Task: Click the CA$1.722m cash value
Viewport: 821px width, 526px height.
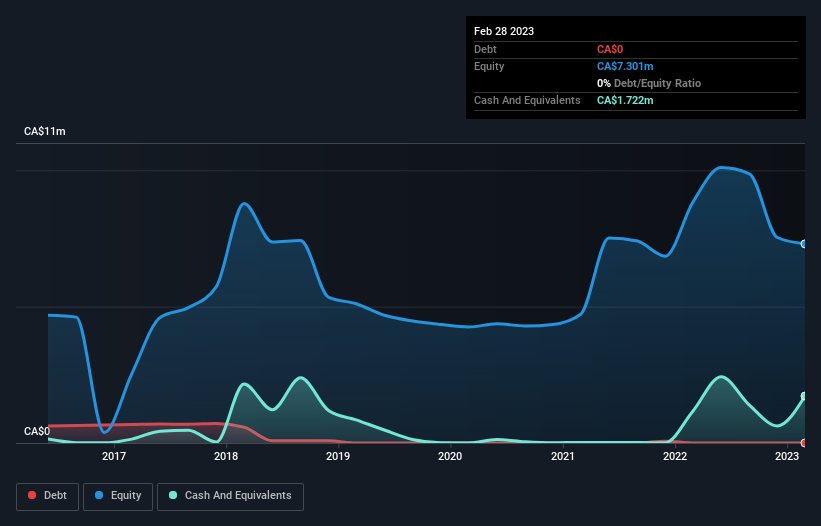Action: [x=625, y=100]
